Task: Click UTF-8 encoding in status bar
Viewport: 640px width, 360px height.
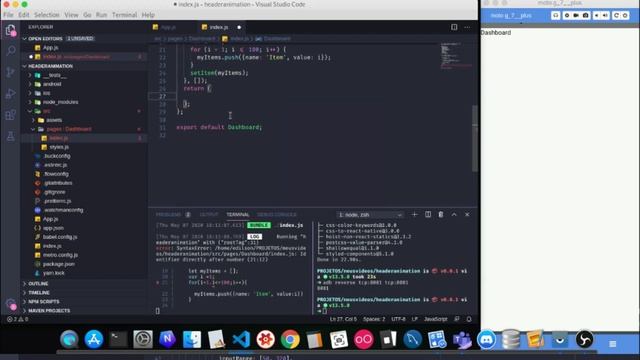Action: tap(398, 319)
